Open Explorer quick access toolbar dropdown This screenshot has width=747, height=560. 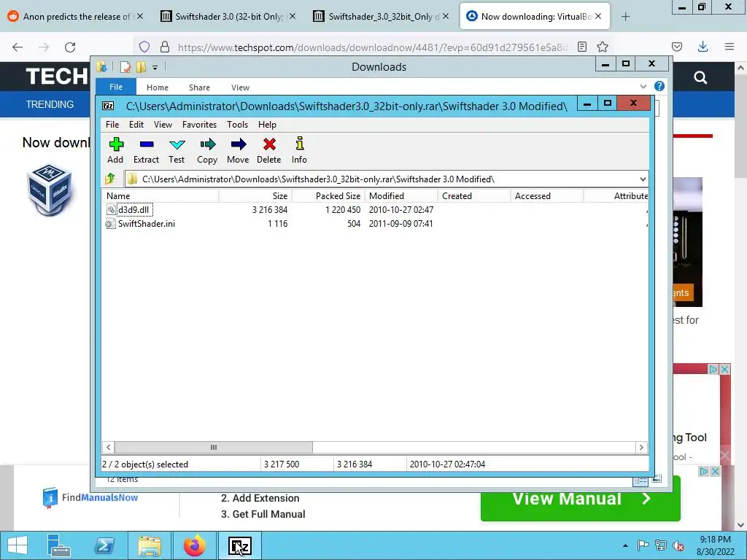[155, 68]
